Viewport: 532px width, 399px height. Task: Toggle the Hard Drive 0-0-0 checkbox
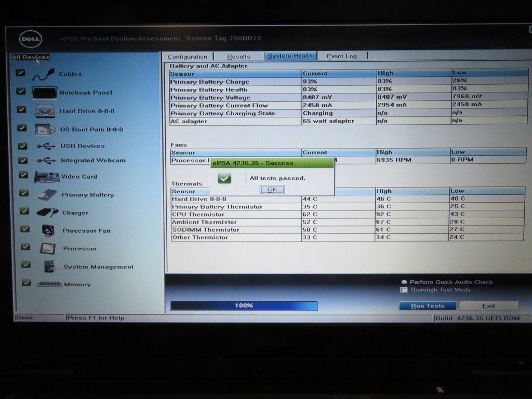(x=21, y=109)
